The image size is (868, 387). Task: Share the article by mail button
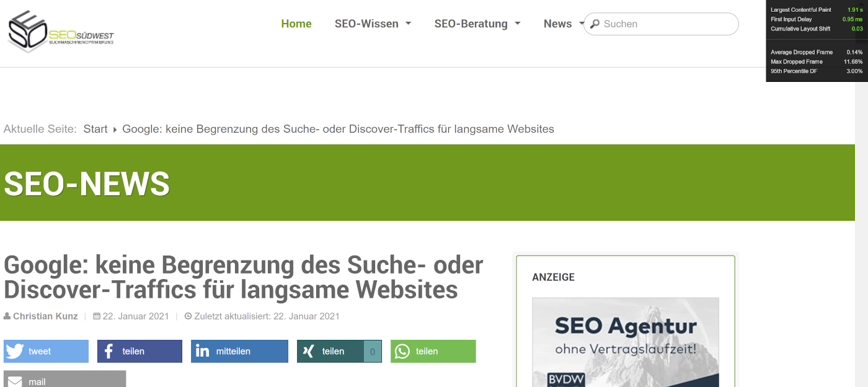click(64, 379)
